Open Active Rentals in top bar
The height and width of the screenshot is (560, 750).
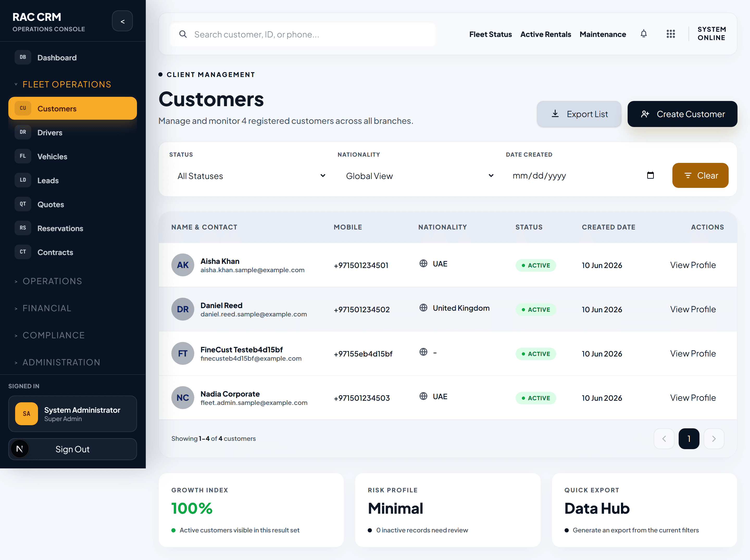click(546, 34)
